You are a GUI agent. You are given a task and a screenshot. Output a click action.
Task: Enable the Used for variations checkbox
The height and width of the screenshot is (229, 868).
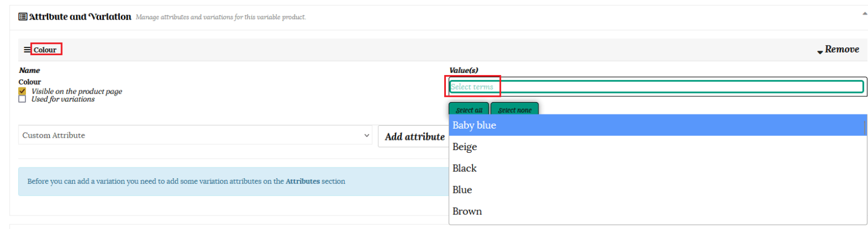click(22, 99)
